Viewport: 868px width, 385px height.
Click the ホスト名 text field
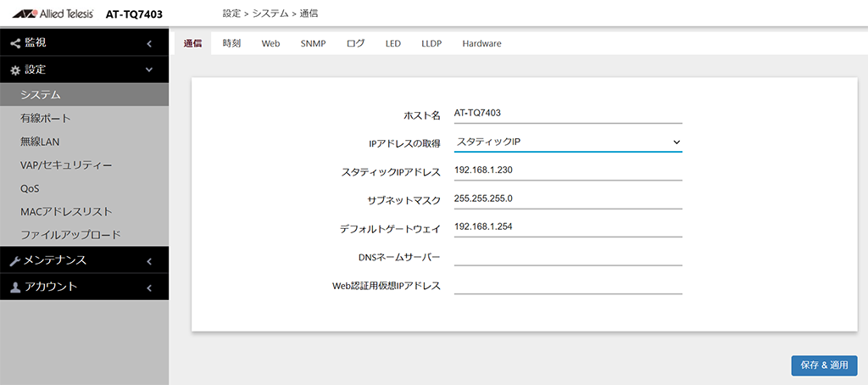point(568,114)
